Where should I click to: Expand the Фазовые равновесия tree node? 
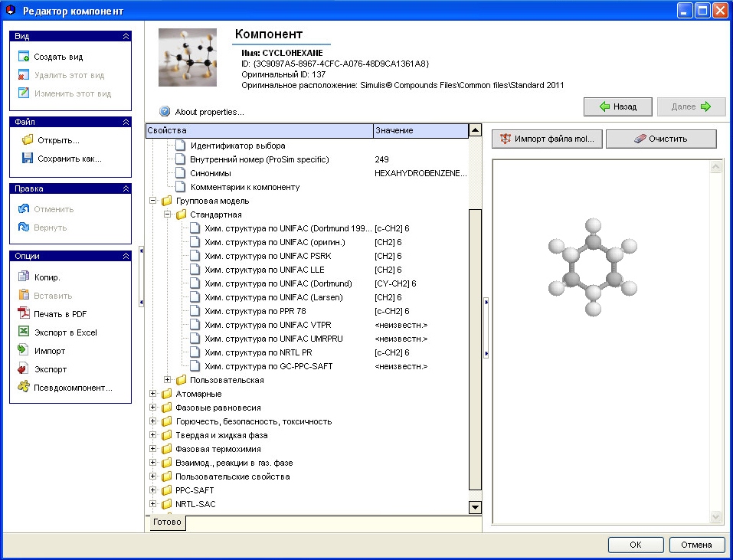click(x=153, y=407)
